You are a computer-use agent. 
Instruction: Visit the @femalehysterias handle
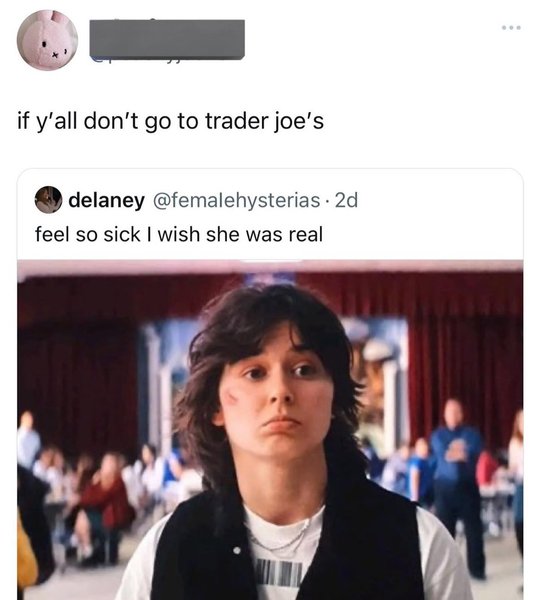(237, 200)
